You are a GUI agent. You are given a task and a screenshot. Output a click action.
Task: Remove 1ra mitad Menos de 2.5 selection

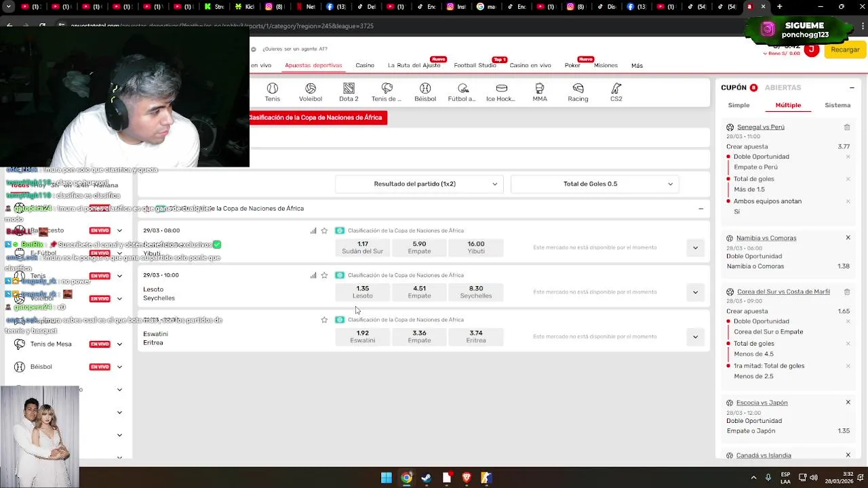pyautogui.click(x=848, y=366)
